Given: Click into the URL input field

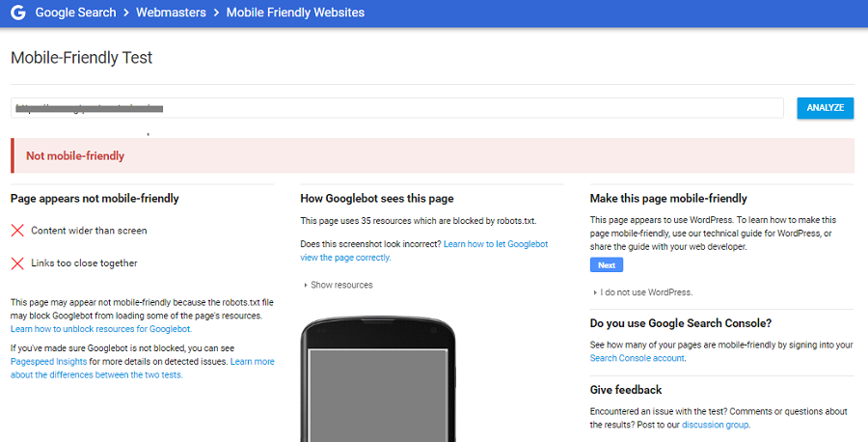Looking at the screenshot, I should pos(397,108).
